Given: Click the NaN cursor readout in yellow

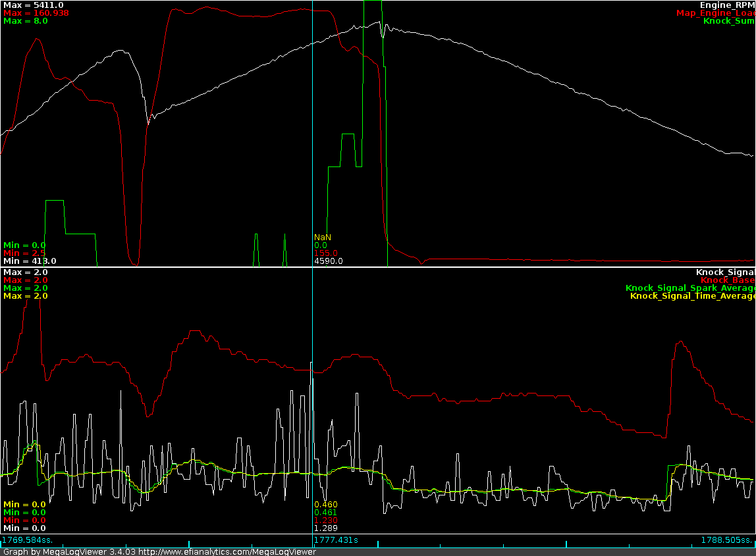Looking at the screenshot, I should point(323,237).
